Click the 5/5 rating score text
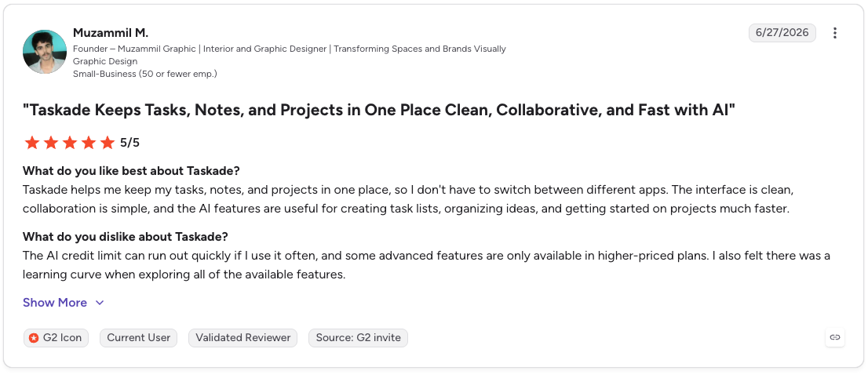This screenshot has width=868, height=378. point(130,143)
